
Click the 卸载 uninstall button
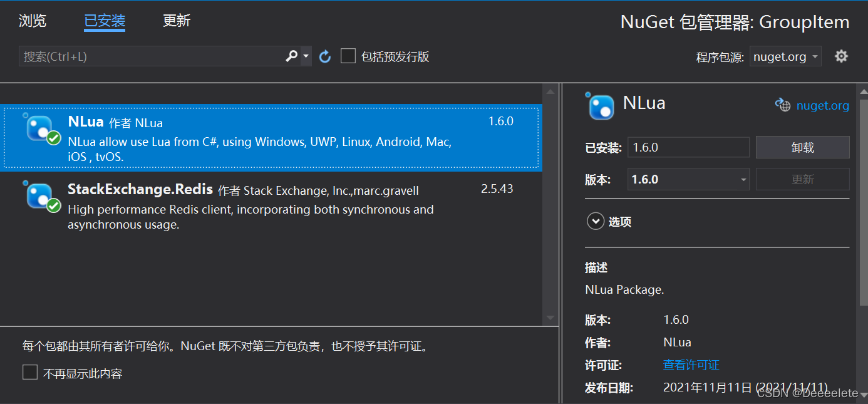tap(803, 147)
